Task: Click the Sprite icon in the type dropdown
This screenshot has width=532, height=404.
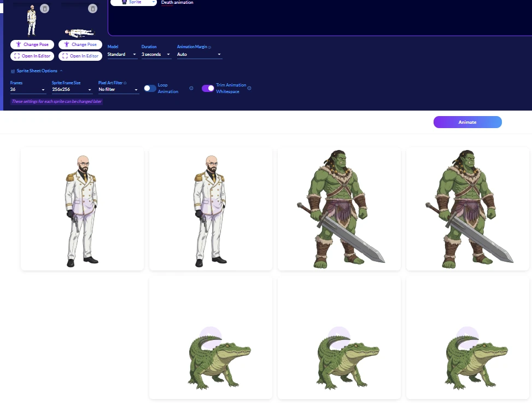Action: [x=124, y=2]
